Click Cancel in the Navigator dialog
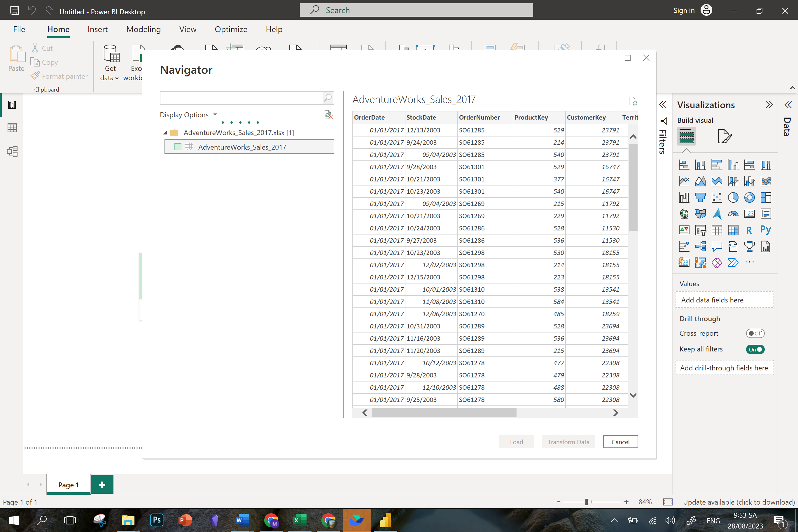 pyautogui.click(x=620, y=442)
